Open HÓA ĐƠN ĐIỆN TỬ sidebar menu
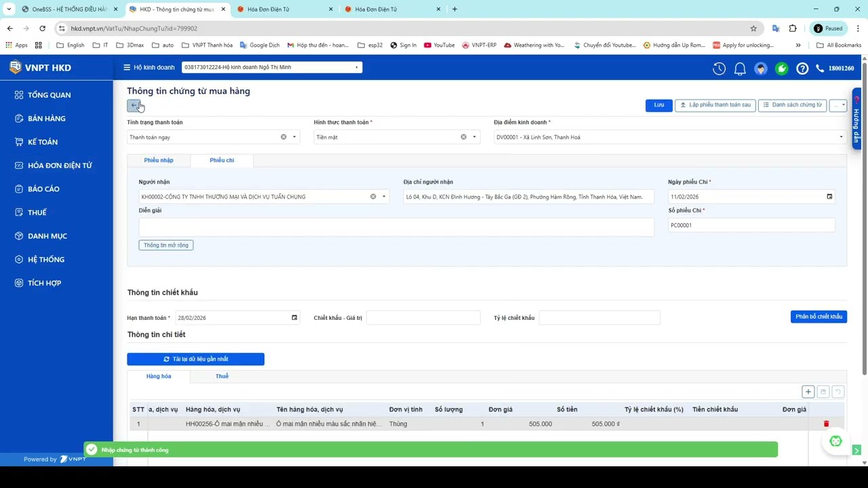 60,165
